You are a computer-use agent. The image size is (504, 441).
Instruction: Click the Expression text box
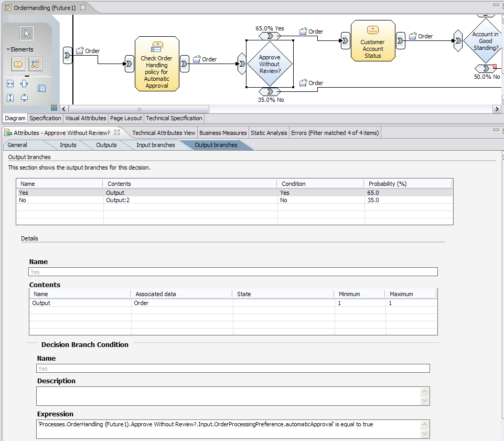(x=228, y=429)
